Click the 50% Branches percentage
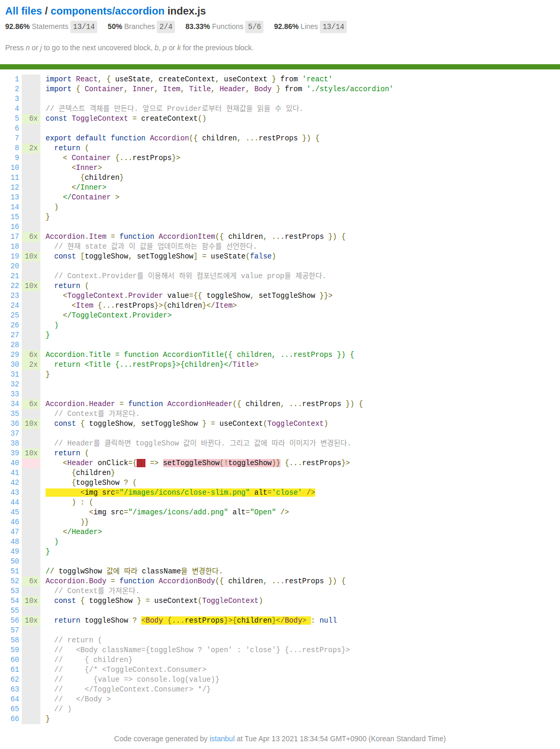The width and height of the screenshot is (560, 749). pyautogui.click(x=115, y=26)
